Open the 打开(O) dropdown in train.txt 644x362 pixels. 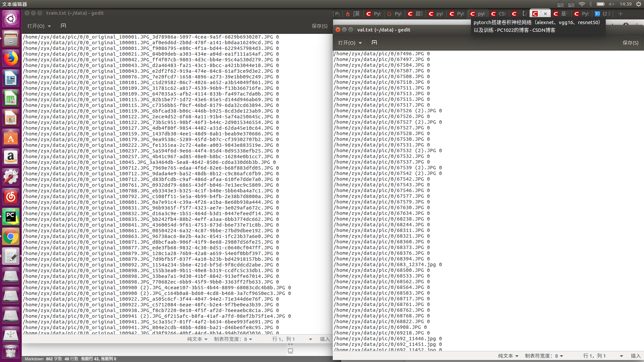click(39, 26)
